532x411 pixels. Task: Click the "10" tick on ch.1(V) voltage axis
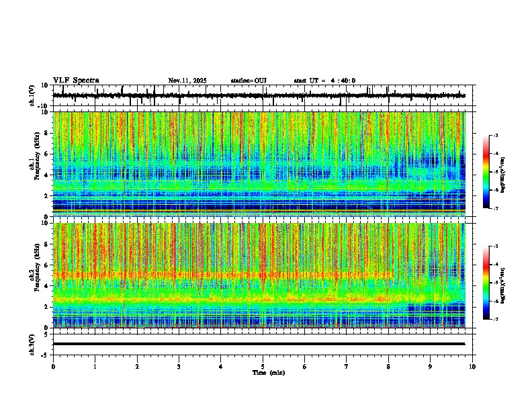45,85
